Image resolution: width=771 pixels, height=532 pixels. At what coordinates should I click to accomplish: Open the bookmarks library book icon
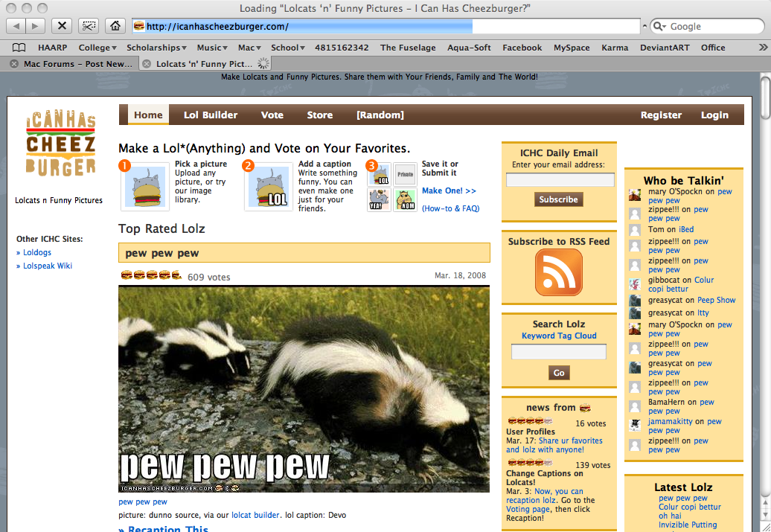(x=19, y=48)
